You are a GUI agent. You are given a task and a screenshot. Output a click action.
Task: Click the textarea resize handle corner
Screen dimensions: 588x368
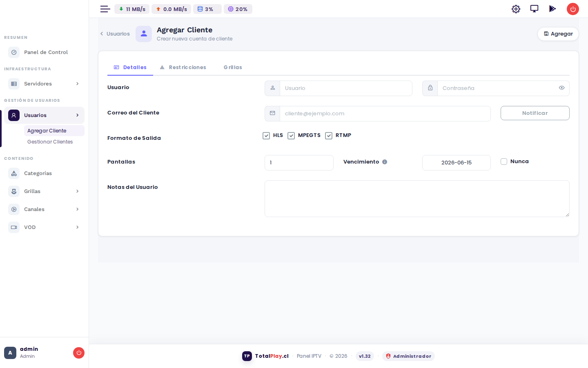[567, 215]
